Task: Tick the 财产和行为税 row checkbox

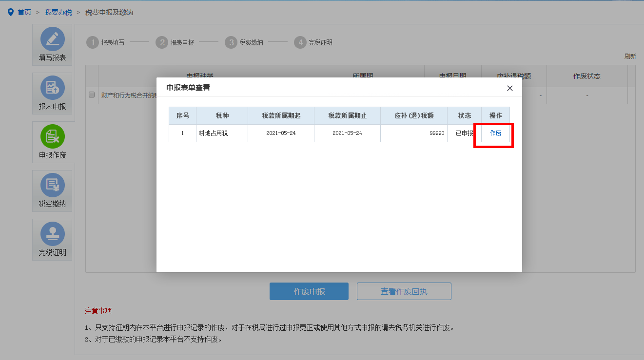Action: tap(92, 95)
